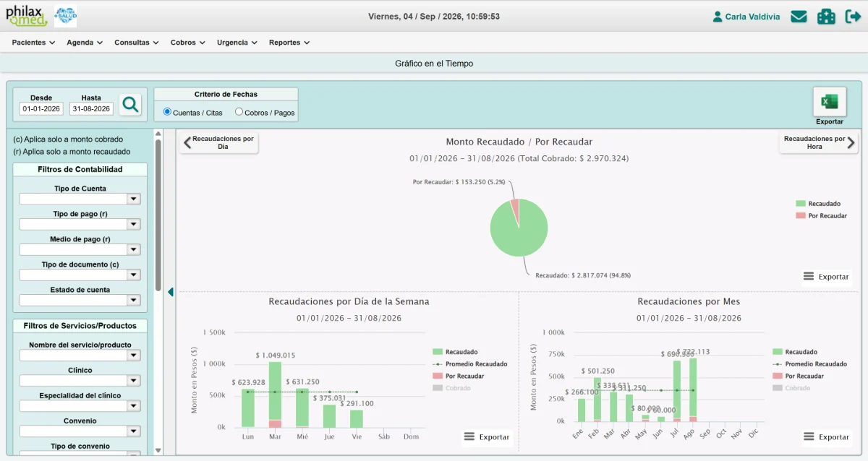Open the Tipo de documento (c) dropdown
Screen dimensions: 868x461
(80, 275)
